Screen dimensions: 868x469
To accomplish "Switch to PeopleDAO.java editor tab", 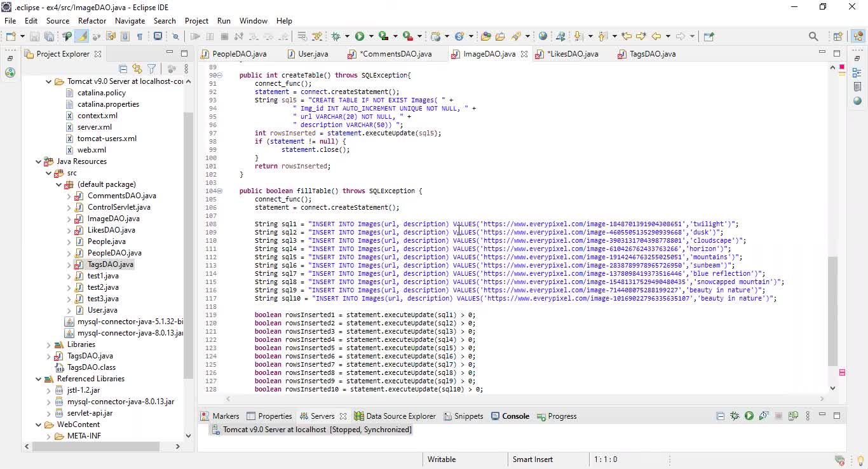I will click(x=240, y=54).
